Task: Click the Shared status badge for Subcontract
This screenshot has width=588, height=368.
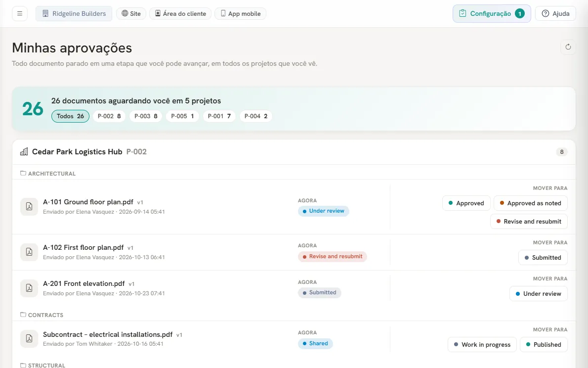Action: click(315, 344)
